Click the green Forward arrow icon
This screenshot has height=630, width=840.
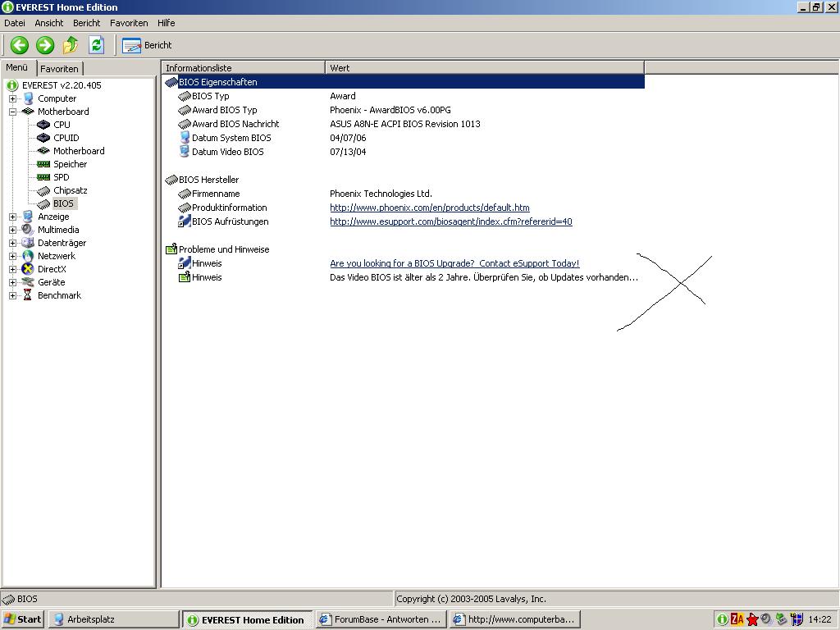[x=45, y=45]
